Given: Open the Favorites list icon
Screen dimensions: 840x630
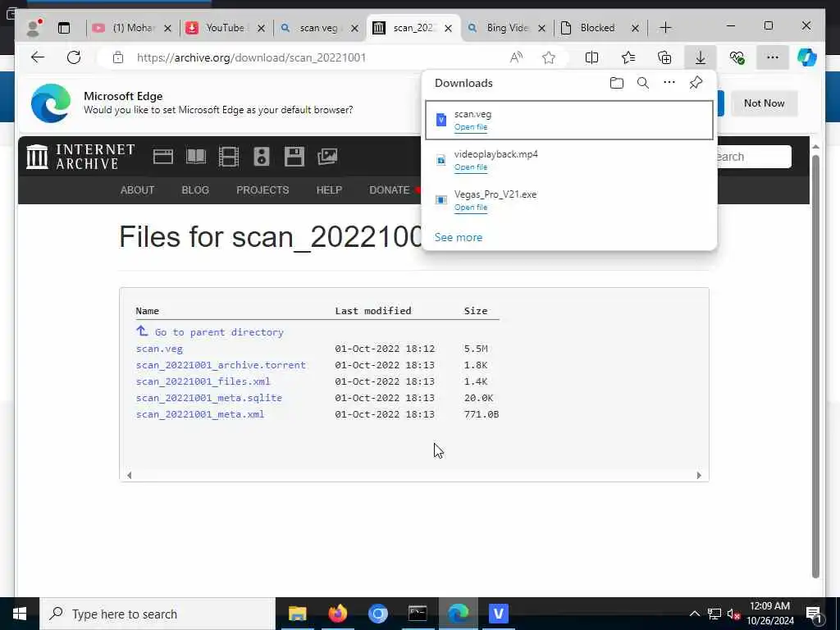Looking at the screenshot, I should pyautogui.click(x=628, y=57).
